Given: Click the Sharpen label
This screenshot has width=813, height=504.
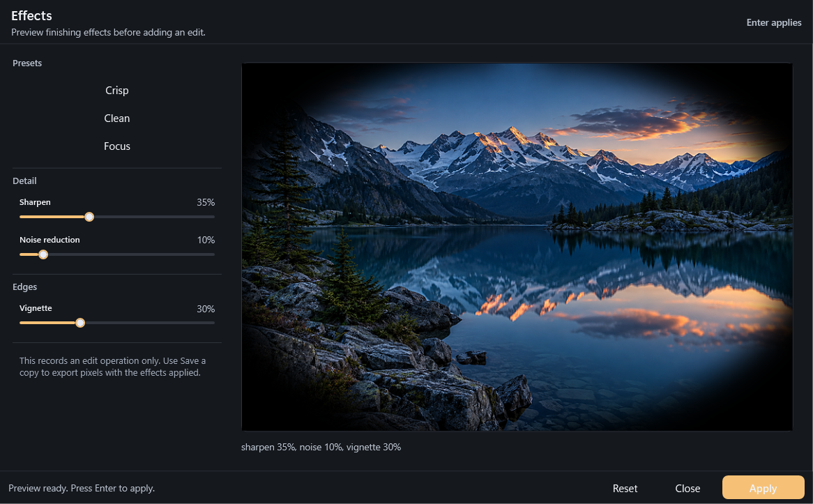Looking at the screenshot, I should click(x=35, y=202).
